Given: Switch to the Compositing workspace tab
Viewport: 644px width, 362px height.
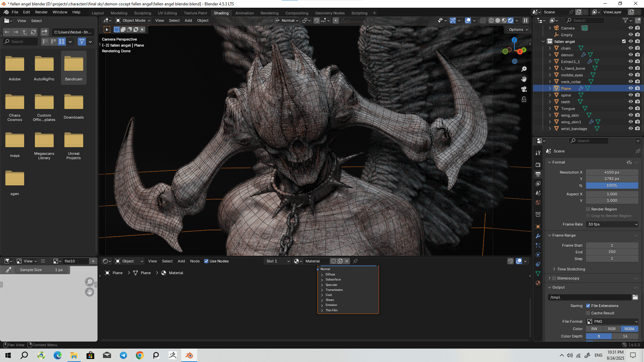Looking at the screenshot, I should tap(297, 13).
